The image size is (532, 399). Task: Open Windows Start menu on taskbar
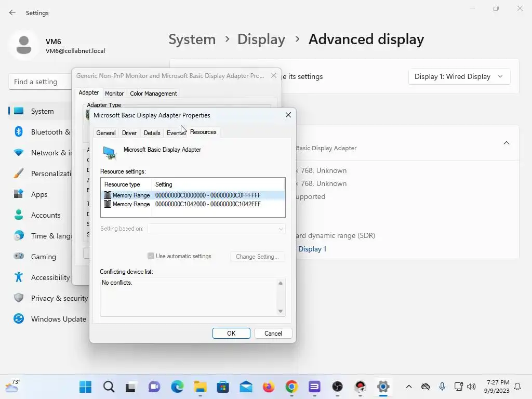(x=86, y=387)
